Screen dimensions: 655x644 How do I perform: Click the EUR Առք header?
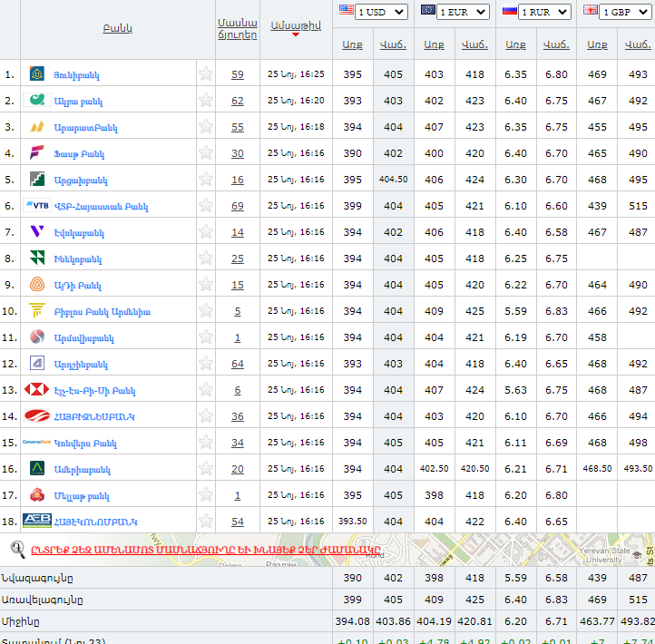(x=434, y=44)
